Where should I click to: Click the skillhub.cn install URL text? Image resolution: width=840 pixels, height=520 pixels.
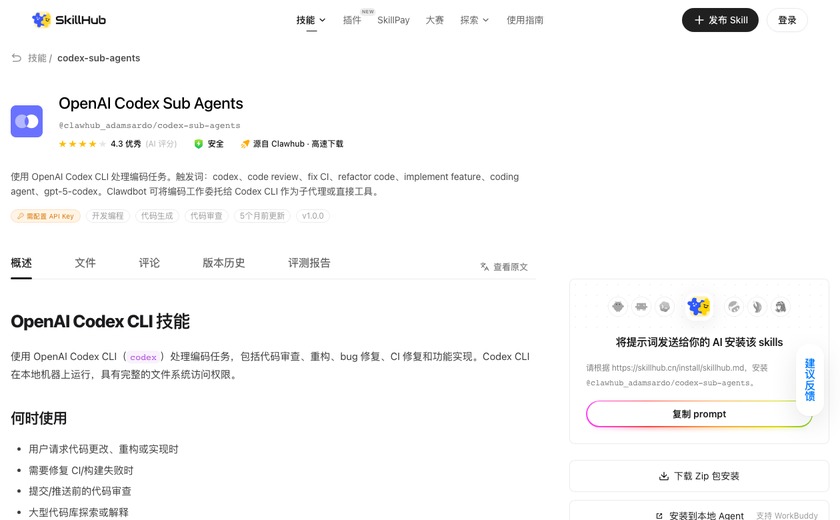[x=679, y=367]
